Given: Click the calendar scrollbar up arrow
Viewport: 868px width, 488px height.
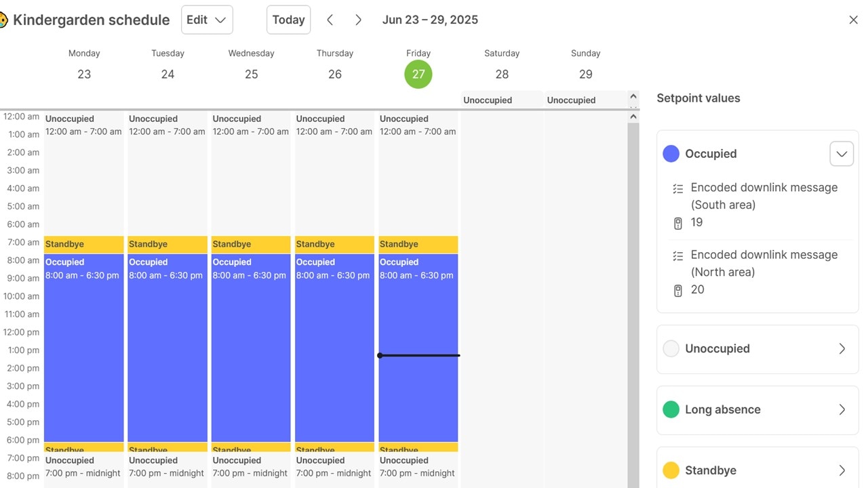Looking at the screenshot, I should point(633,117).
